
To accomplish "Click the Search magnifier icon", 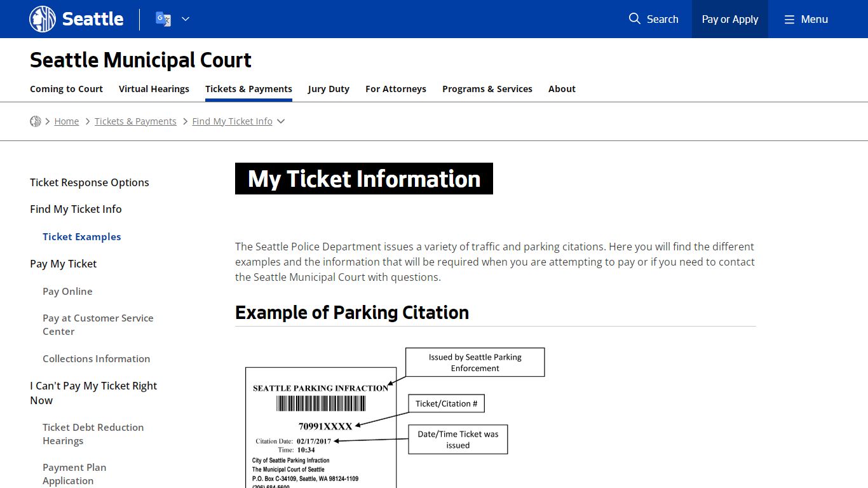I will [634, 19].
